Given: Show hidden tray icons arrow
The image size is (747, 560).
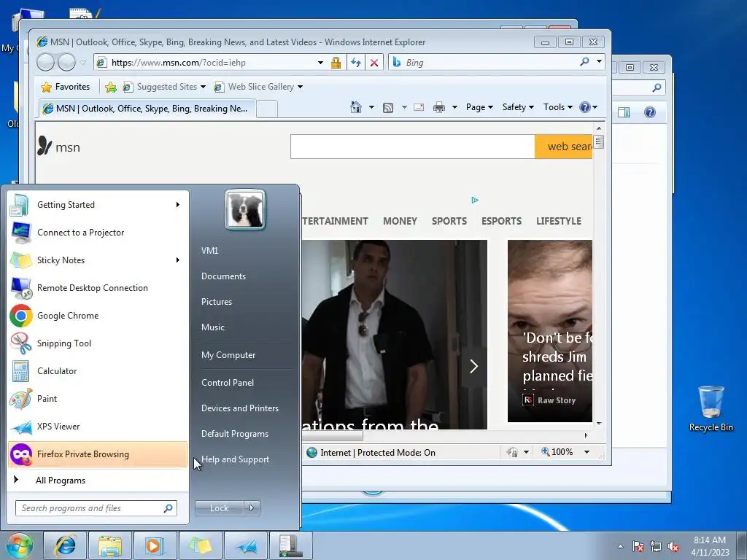Looking at the screenshot, I should point(620,546).
